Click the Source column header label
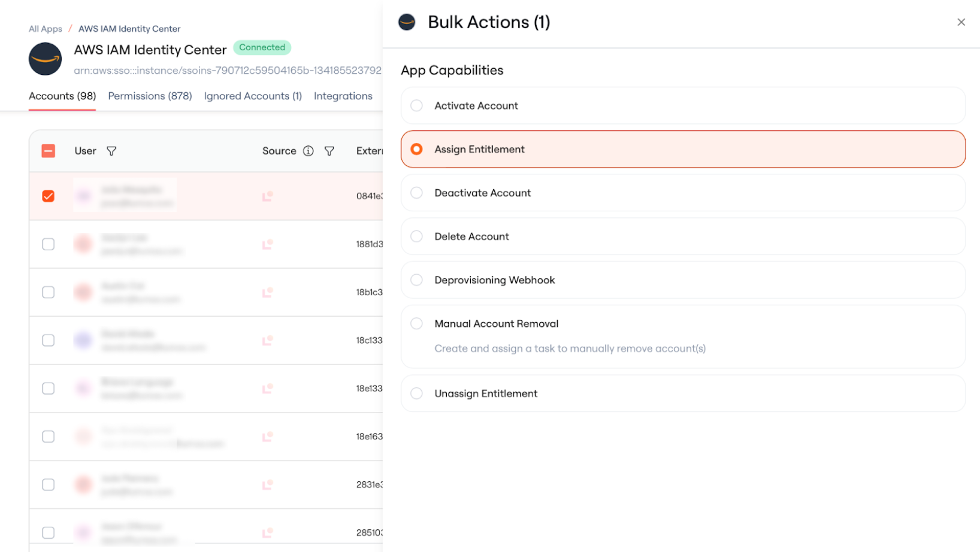980x552 pixels. click(279, 151)
